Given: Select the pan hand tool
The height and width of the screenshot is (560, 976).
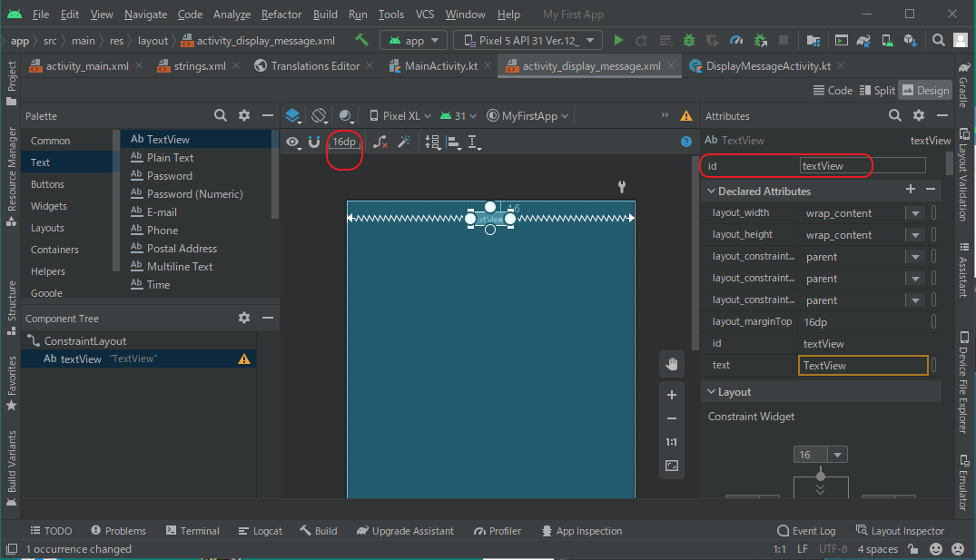Looking at the screenshot, I should pos(672,364).
